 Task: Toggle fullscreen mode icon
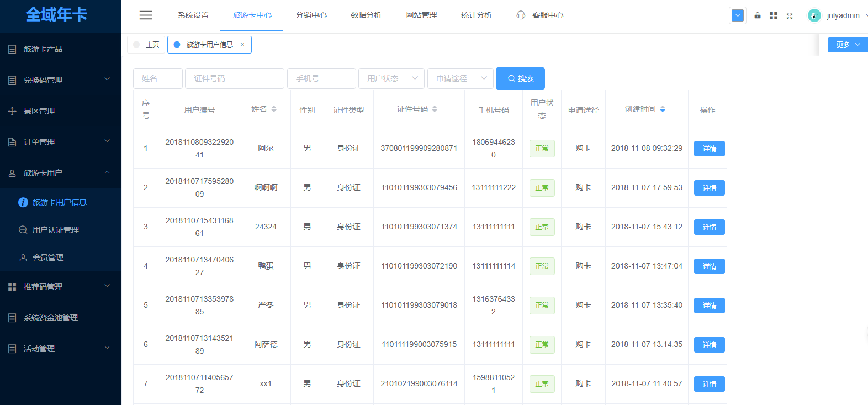(790, 16)
